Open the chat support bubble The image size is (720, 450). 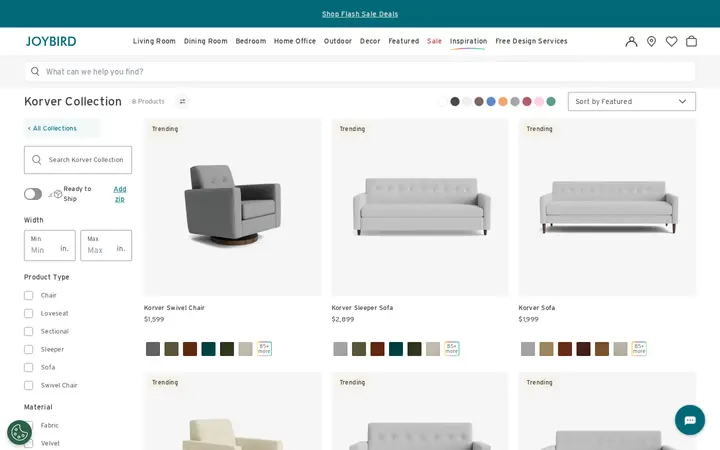coord(690,420)
